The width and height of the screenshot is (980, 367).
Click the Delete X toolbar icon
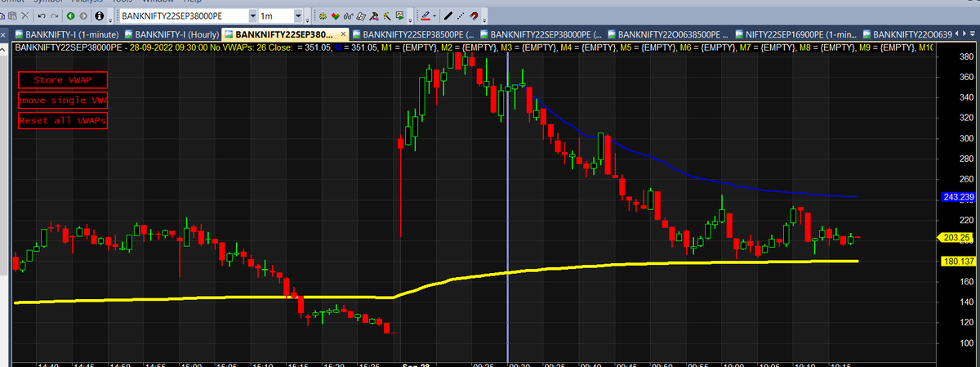(24, 16)
